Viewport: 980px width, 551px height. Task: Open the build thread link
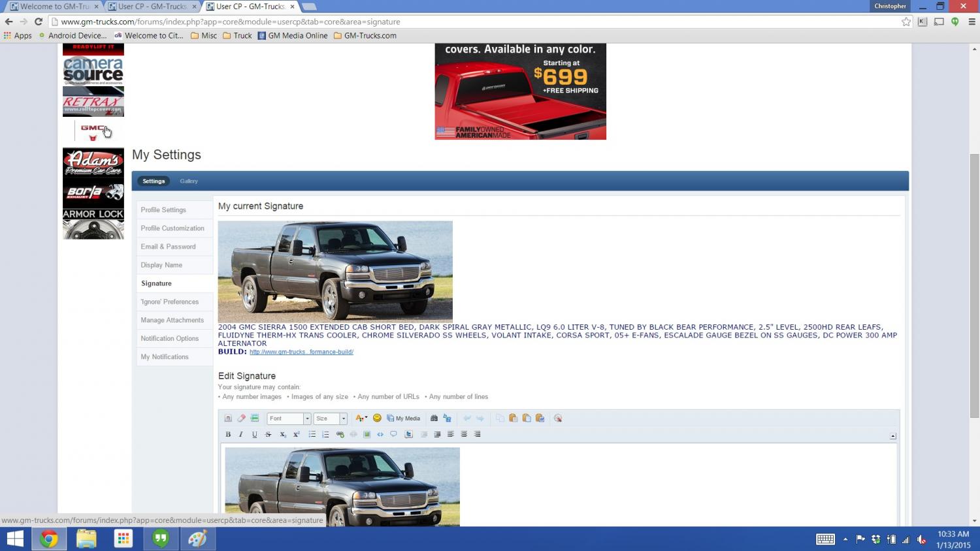pyautogui.click(x=301, y=352)
